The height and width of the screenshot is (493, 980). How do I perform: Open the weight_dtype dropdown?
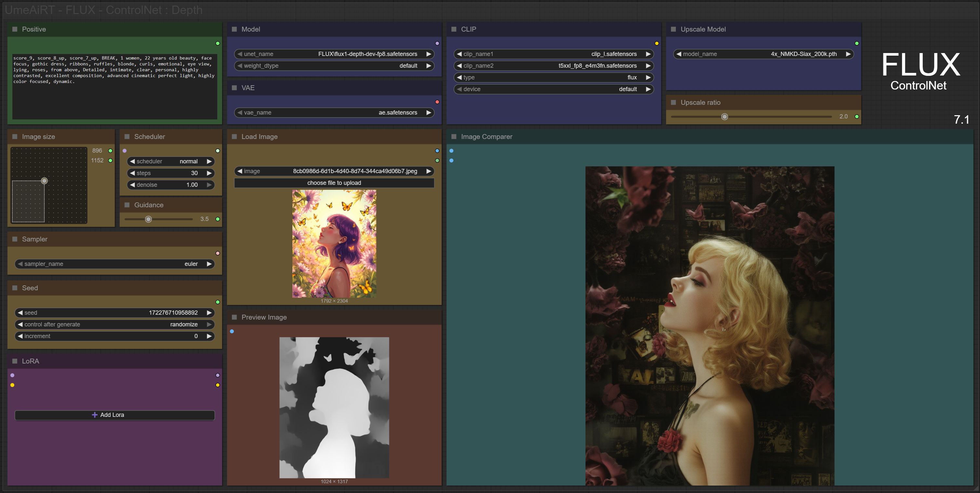click(x=334, y=66)
